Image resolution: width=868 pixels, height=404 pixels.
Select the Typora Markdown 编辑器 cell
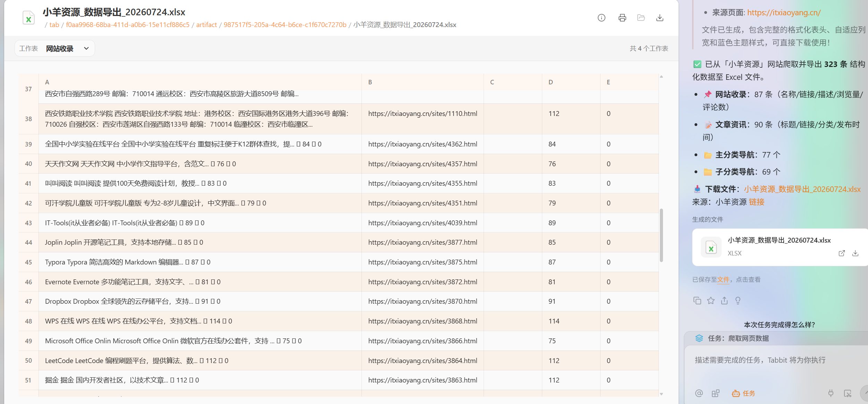200,262
